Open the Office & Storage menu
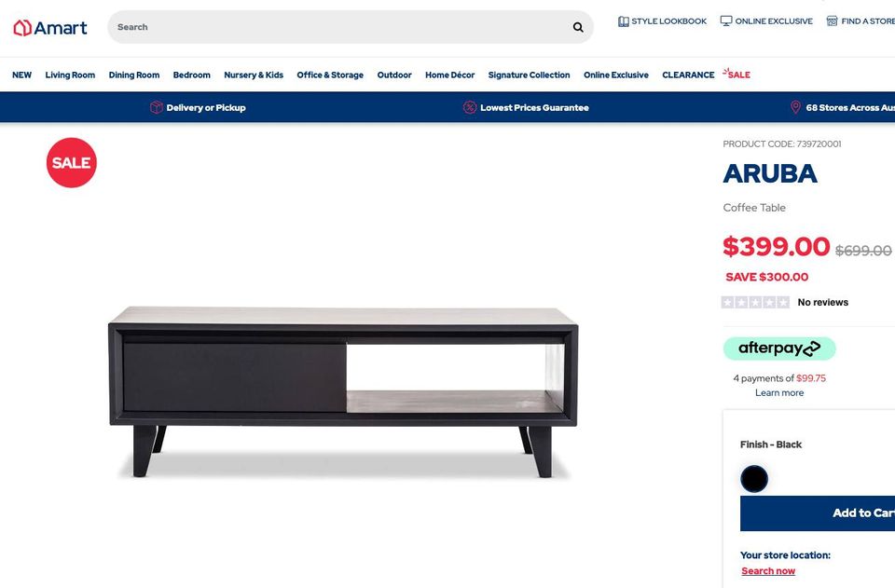Image resolution: width=895 pixels, height=588 pixels. point(330,75)
